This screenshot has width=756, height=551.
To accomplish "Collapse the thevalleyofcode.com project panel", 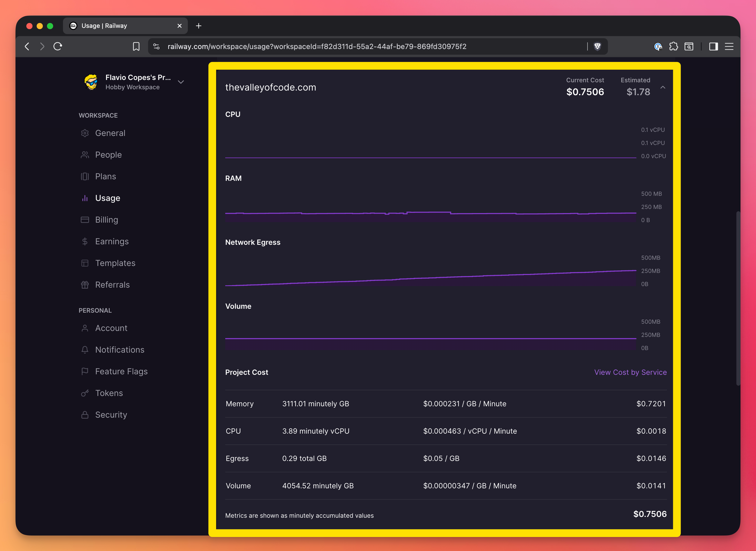I will 663,87.
